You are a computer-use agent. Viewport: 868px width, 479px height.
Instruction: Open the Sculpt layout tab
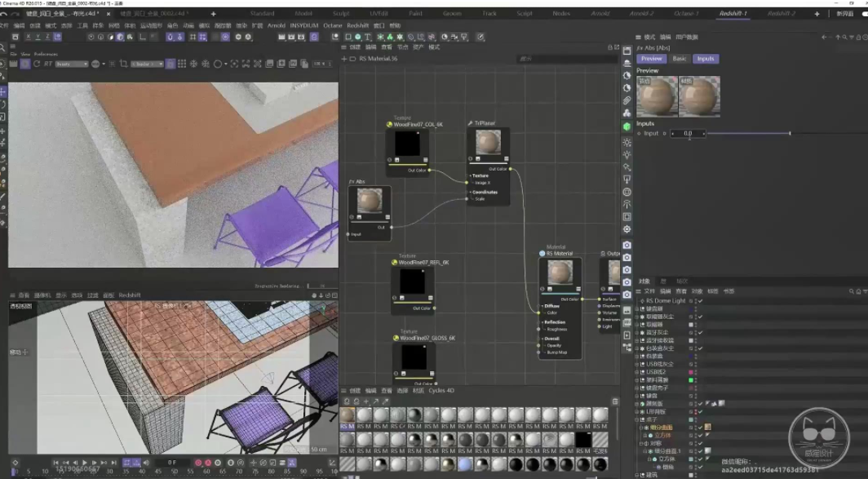pos(341,13)
